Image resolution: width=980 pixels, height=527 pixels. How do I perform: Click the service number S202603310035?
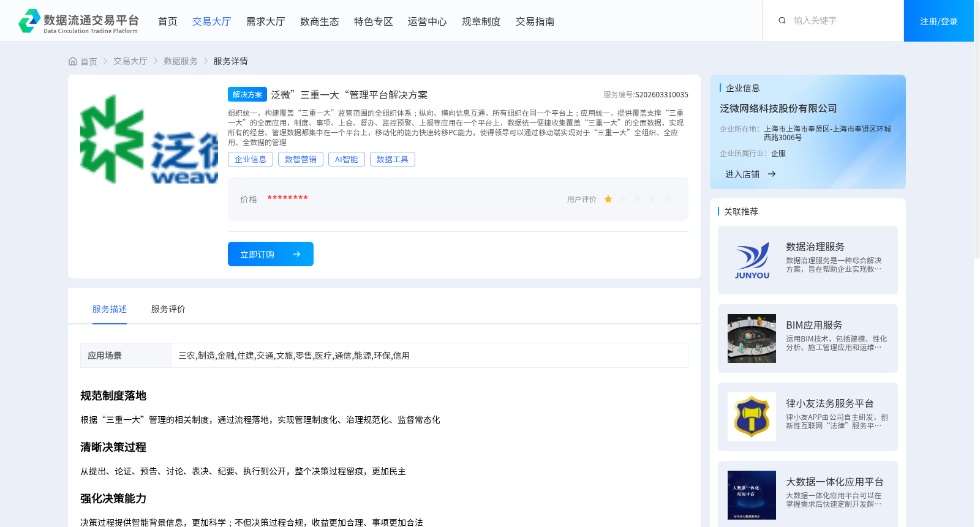(661, 95)
